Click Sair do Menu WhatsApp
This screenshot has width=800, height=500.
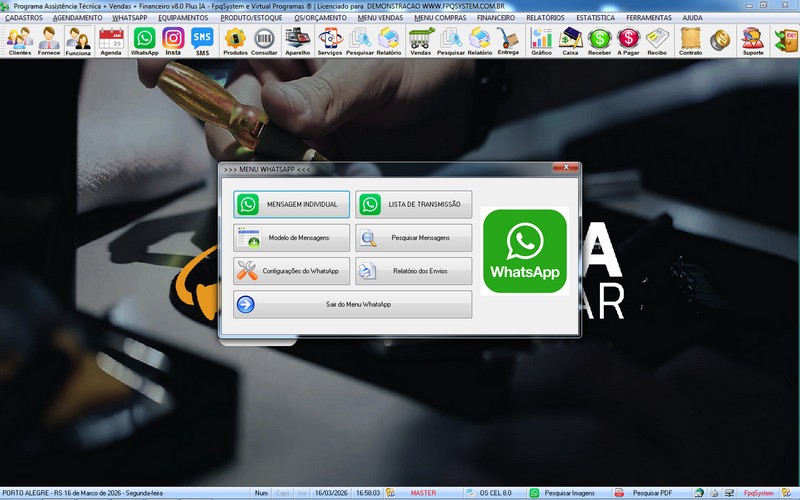tap(353, 305)
